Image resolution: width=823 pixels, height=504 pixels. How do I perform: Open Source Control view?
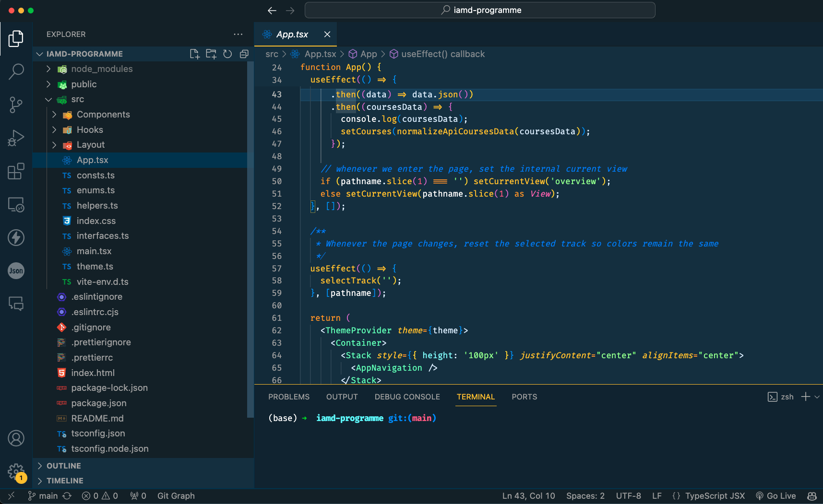[16, 105]
